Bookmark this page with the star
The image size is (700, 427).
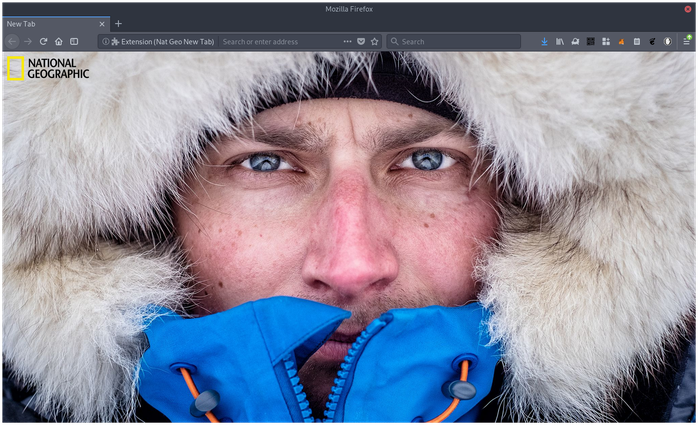click(x=375, y=42)
